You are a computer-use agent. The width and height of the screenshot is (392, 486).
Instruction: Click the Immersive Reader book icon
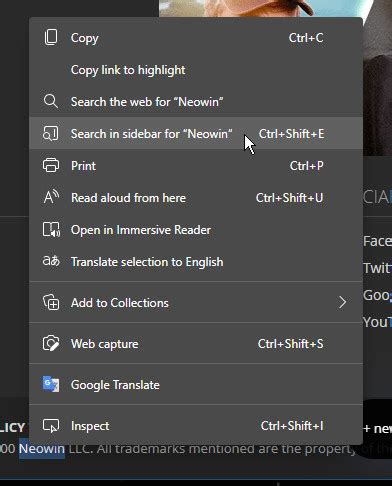coord(51,230)
